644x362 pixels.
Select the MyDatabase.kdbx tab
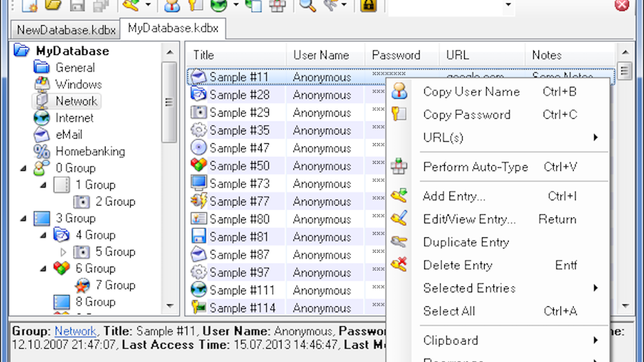click(173, 29)
